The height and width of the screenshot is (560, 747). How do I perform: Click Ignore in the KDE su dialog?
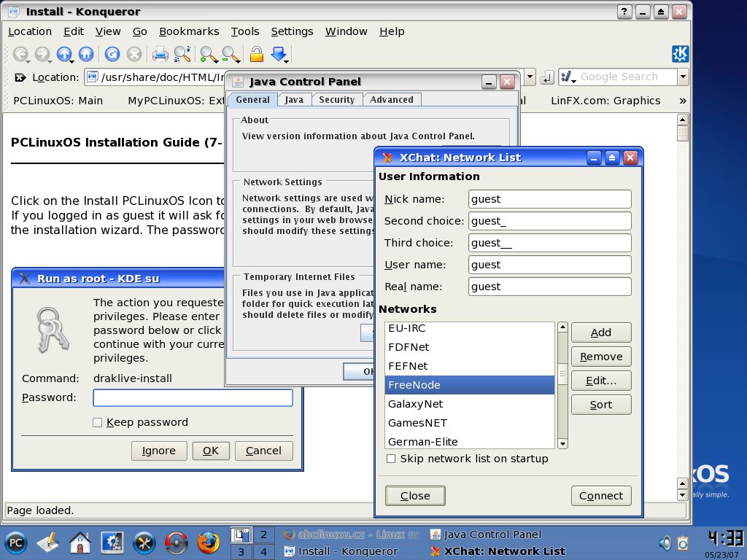[x=159, y=451]
